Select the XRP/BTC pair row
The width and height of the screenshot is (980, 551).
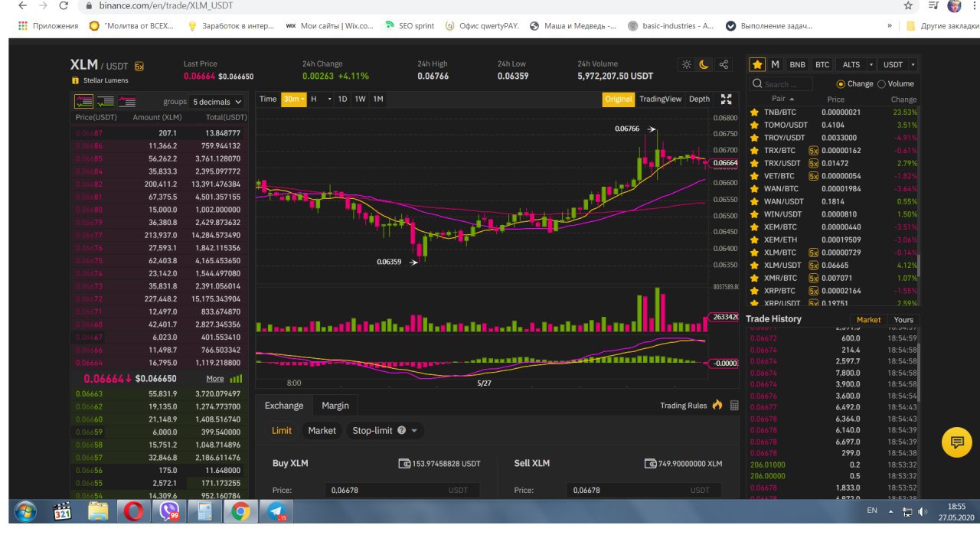click(x=833, y=291)
